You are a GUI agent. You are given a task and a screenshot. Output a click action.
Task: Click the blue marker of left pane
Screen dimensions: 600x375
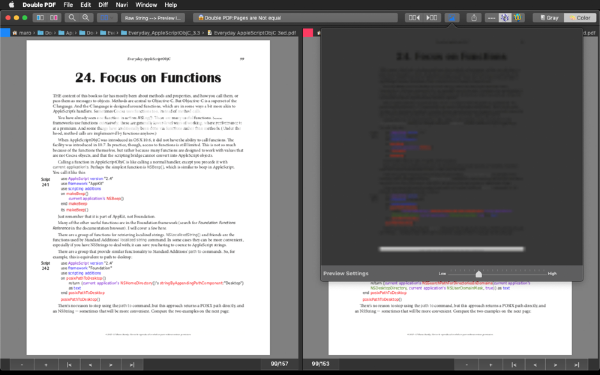point(5,33)
